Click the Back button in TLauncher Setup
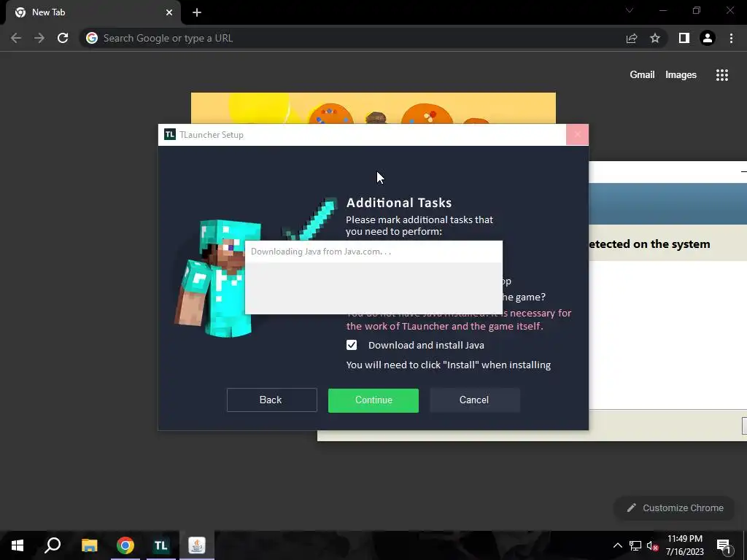The width and height of the screenshot is (747, 560). pyautogui.click(x=271, y=400)
